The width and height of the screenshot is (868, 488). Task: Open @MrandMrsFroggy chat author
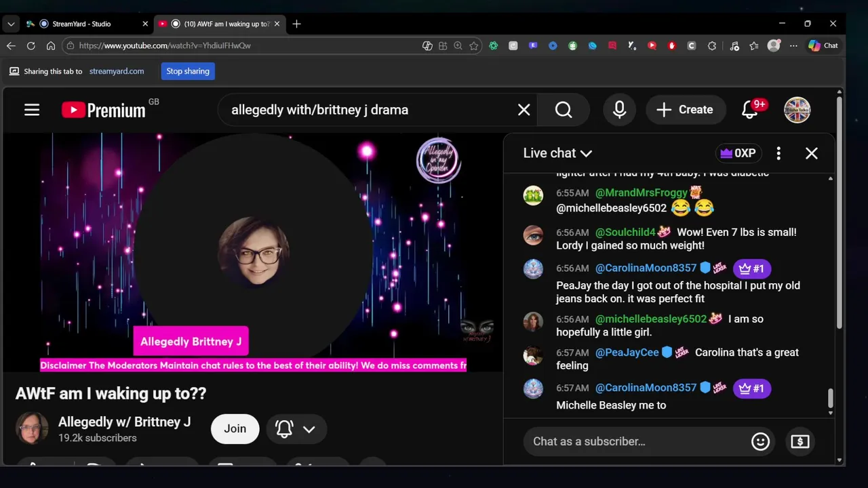click(x=642, y=192)
